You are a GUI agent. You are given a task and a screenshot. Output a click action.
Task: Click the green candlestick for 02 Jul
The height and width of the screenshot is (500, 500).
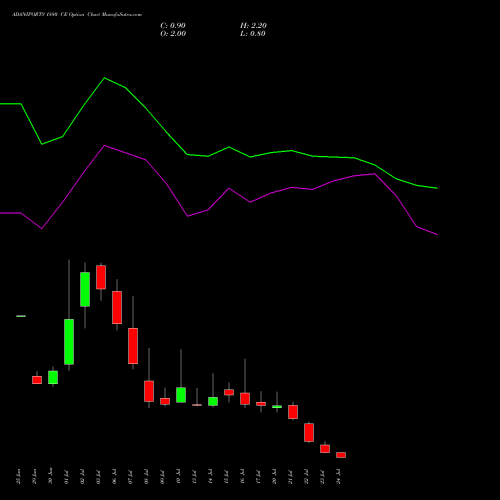(85, 289)
